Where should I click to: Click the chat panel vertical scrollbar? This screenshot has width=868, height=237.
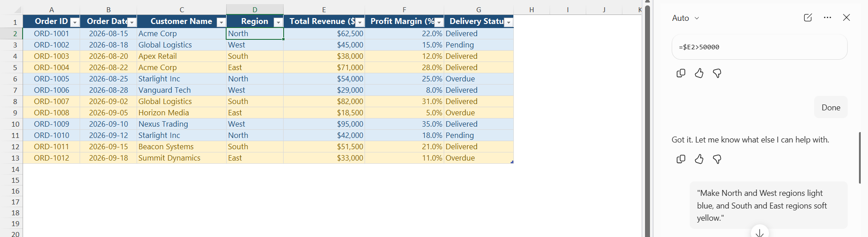[x=859, y=157]
